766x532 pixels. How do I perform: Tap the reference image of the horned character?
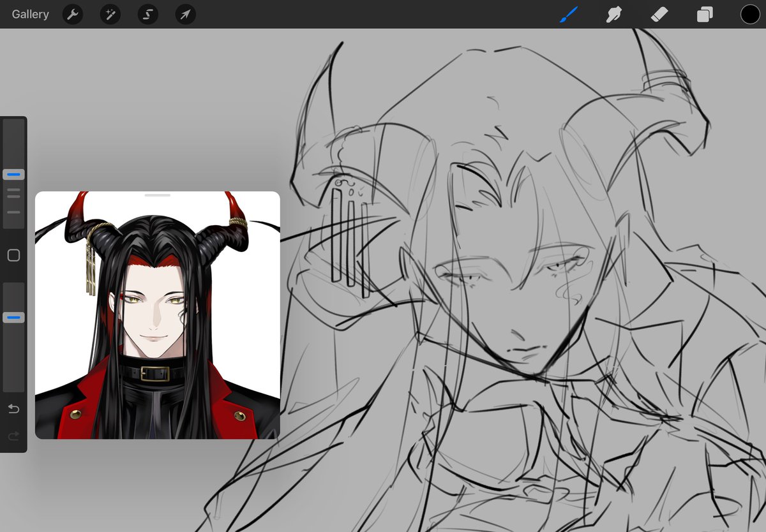pos(158,315)
